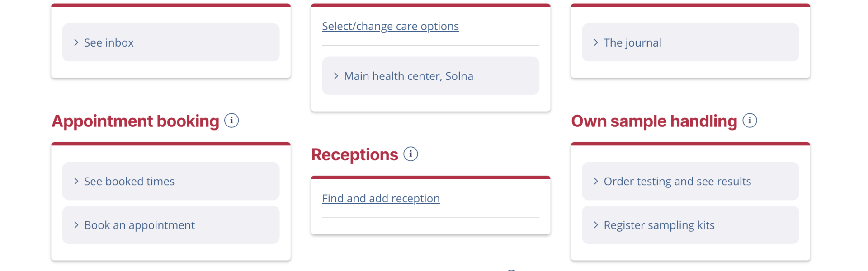This screenshot has height=271, width=868.
Task: Click chevron on Register sampling kits
Action: [596, 225]
